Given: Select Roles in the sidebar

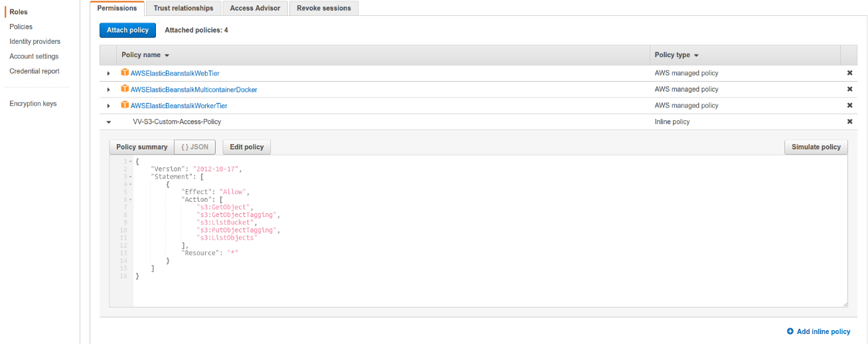Looking at the screenshot, I should 19,12.
